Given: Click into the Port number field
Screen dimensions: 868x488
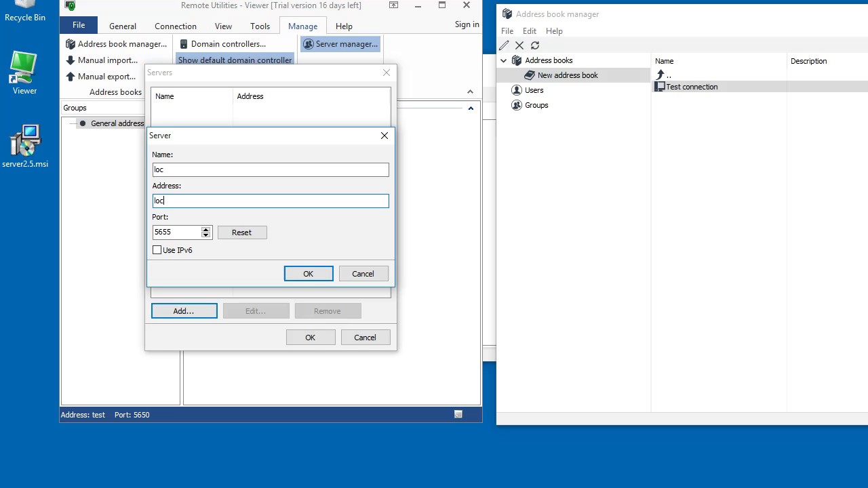Looking at the screenshot, I should pos(177,232).
